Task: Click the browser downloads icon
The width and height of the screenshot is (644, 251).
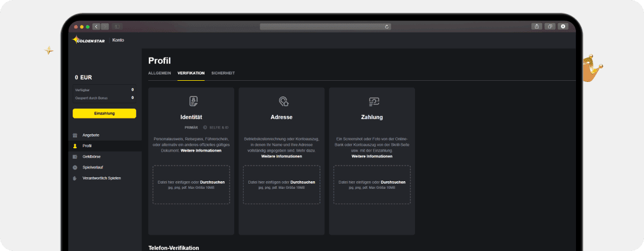Action: click(x=563, y=26)
